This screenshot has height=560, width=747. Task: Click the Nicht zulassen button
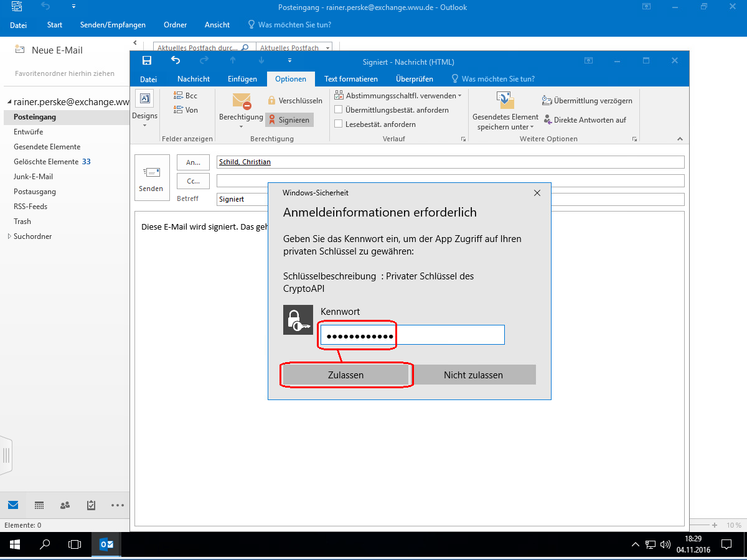tap(473, 375)
